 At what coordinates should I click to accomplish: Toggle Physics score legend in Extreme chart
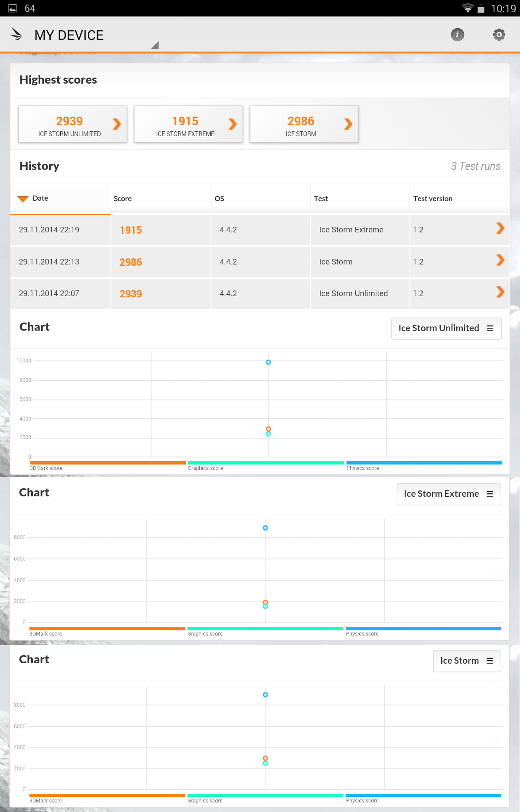point(423,631)
